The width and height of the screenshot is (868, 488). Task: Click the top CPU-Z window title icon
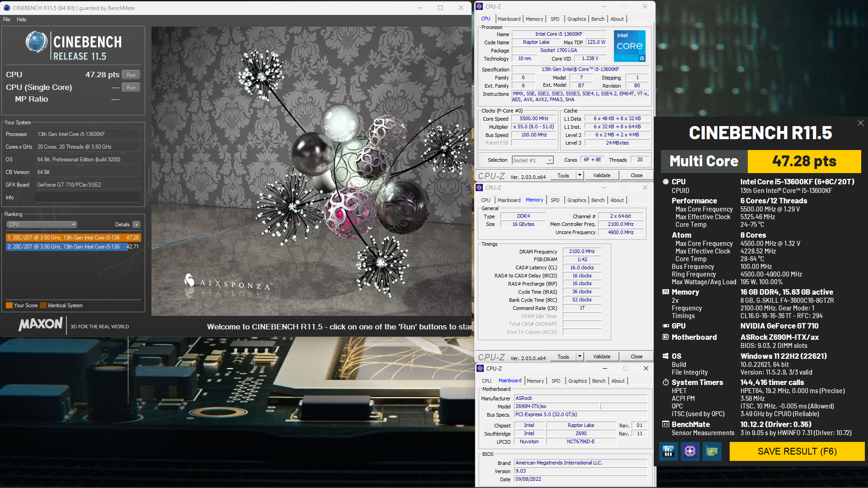[x=480, y=6]
